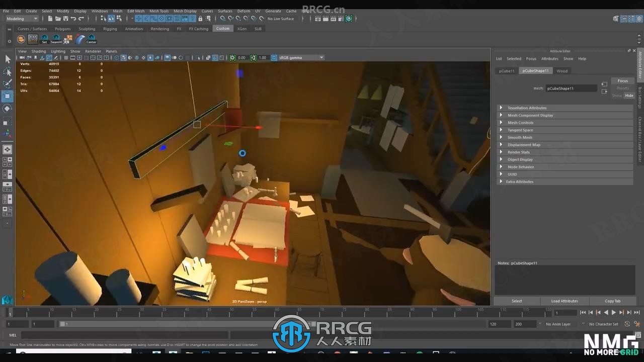Click the output connection icon beside mesh field

tap(604, 92)
